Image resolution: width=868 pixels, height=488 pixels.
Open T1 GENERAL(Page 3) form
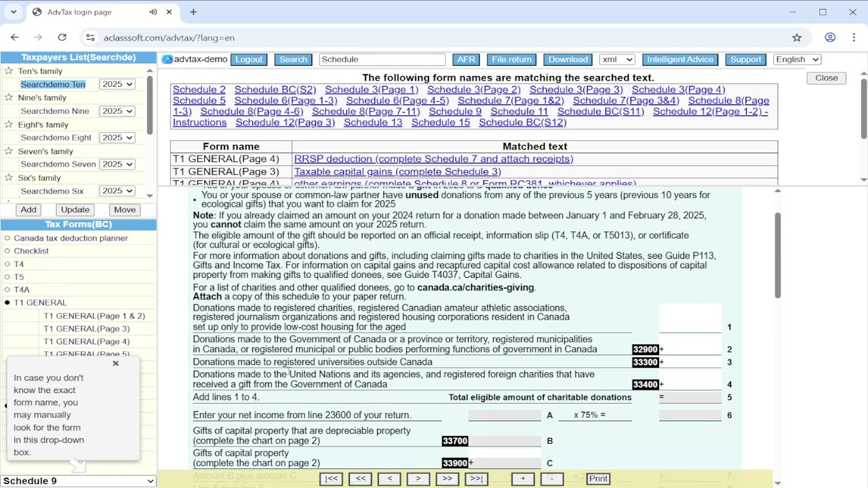[x=87, y=329]
